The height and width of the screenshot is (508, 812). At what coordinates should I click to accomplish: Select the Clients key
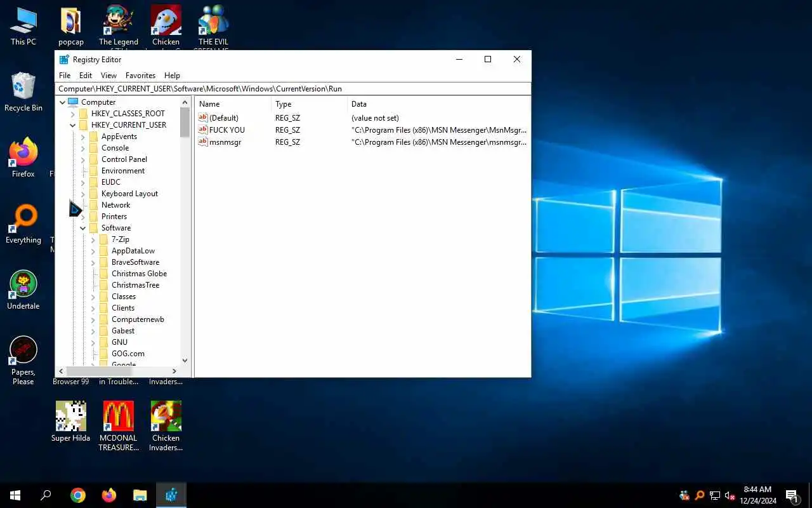click(x=122, y=308)
